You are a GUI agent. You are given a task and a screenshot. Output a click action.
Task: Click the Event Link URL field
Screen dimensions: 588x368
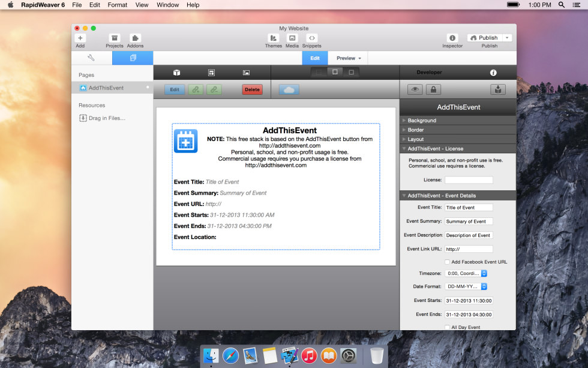(469, 249)
